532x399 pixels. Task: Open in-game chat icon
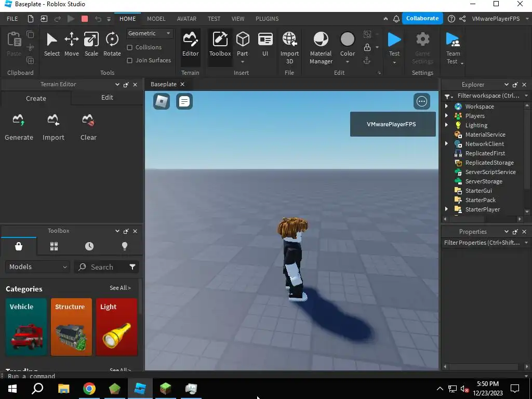[x=184, y=101]
